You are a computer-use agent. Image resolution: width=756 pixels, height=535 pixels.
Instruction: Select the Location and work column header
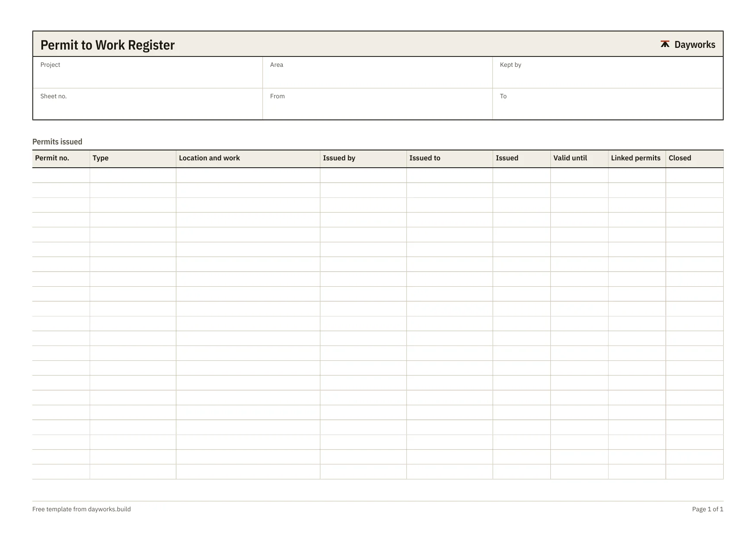tap(248, 159)
